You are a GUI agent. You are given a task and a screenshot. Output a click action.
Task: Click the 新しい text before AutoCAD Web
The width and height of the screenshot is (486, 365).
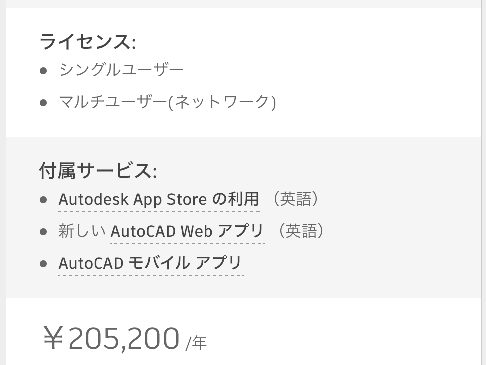pyautogui.click(x=82, y=231)
